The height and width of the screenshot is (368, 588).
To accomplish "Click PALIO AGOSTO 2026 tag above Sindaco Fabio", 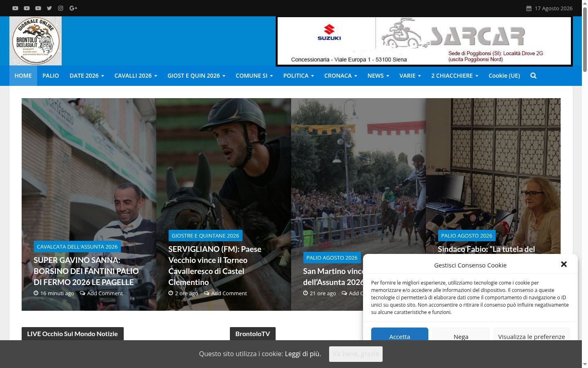I will pyautogui.click(x=467, y=236).
